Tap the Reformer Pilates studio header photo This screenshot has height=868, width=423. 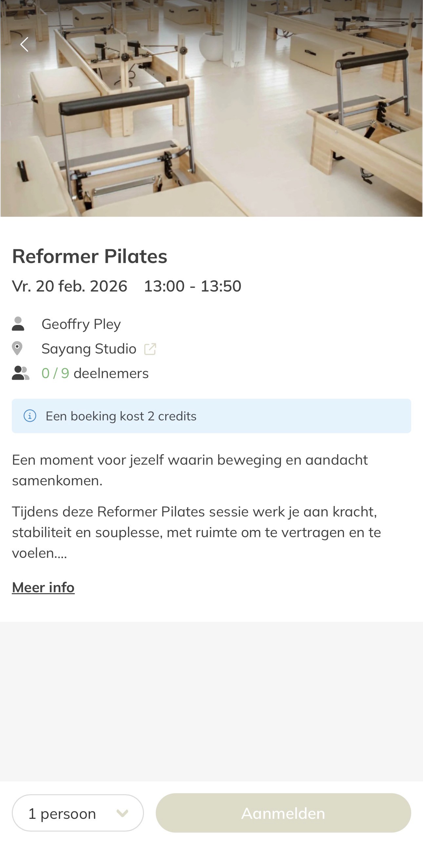[x=211, y=108]
